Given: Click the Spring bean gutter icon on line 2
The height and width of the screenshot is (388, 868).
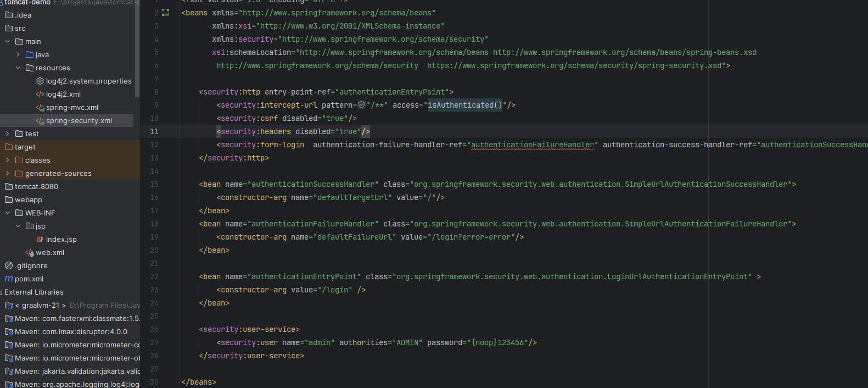Looking at the screenshot, I should [166, 13].
